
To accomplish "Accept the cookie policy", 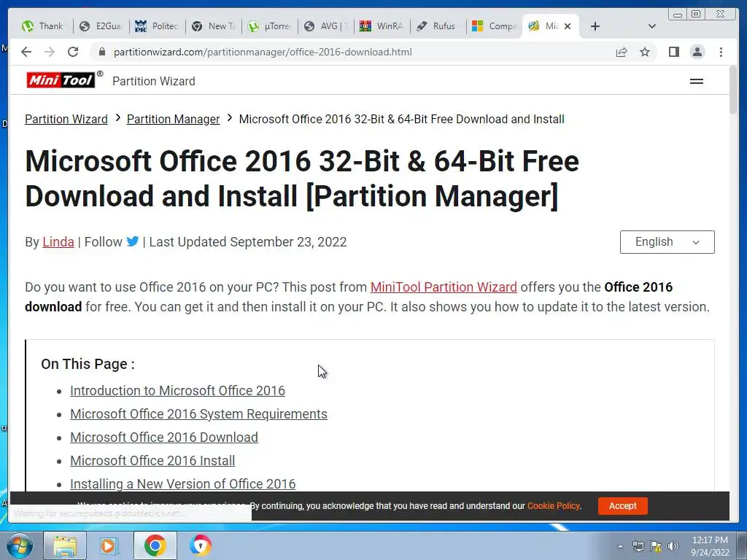I will (x=623, y=506).
